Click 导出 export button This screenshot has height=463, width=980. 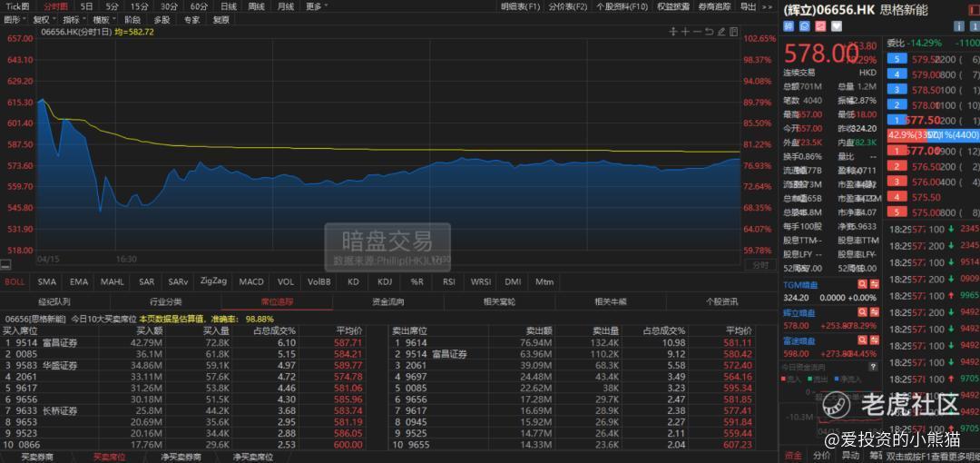pos(748,6)
